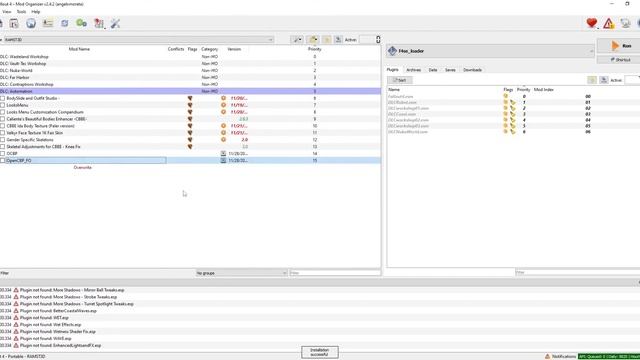Open the warning triangle problems icon
Viewport: 640px width, 360px height.
click(609, 23)
